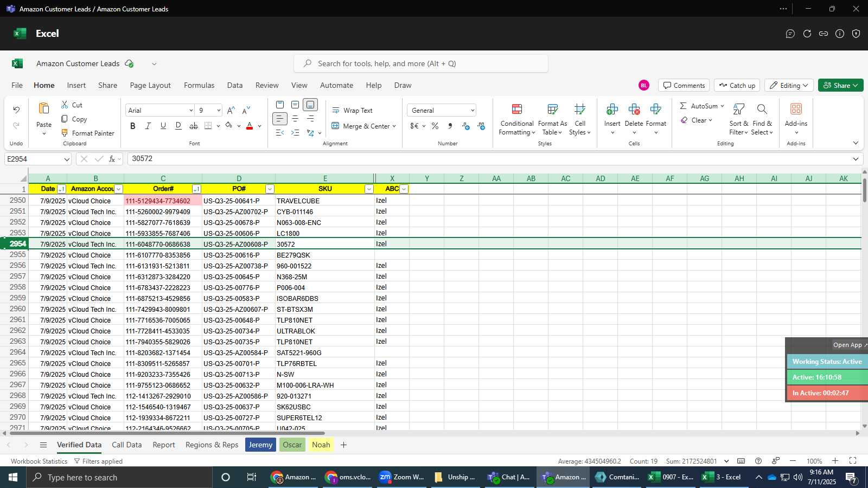Toggle Strikethrough formatting
Viewport: 868px width, 488px height.
coord(194,126)
